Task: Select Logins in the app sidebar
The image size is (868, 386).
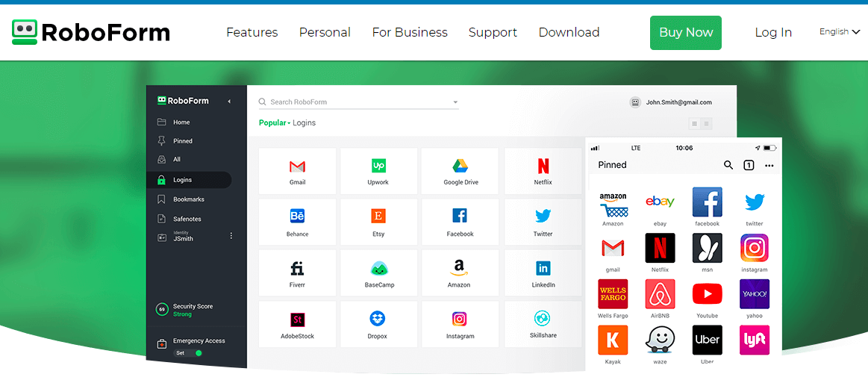Action: [x=189, y=180]
